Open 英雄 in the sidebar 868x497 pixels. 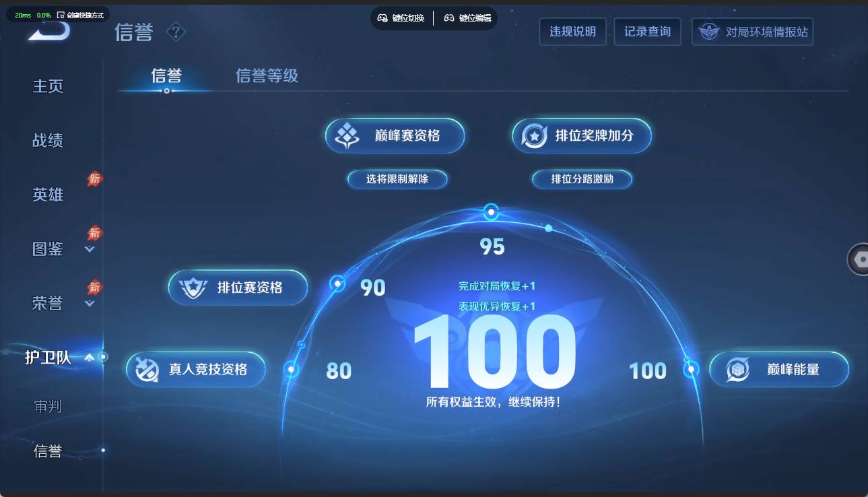click(48, 195)
